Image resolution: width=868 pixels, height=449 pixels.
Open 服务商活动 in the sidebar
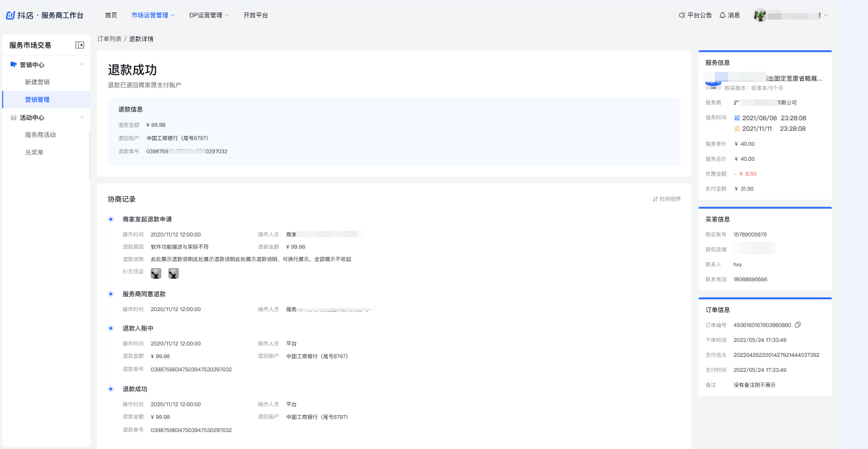(x=40, y=135)
